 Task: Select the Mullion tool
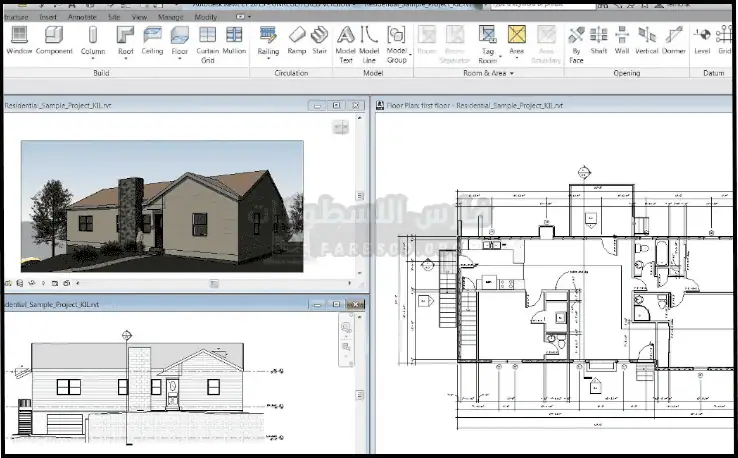[x=234, y=40]
